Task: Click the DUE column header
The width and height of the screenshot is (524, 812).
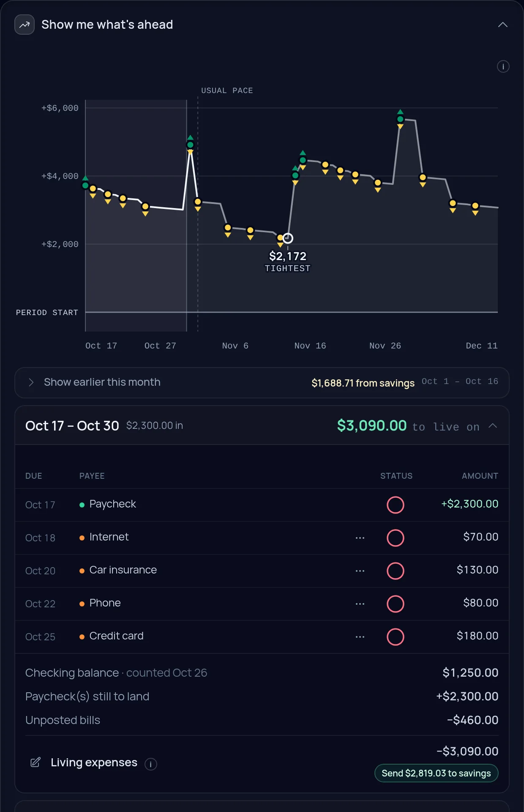Action: coord(34,476)
